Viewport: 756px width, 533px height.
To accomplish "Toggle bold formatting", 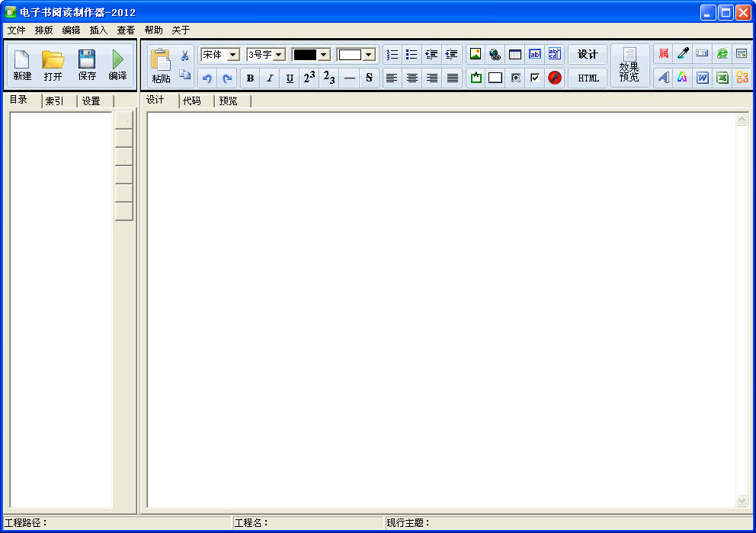I will coord(250,78).
